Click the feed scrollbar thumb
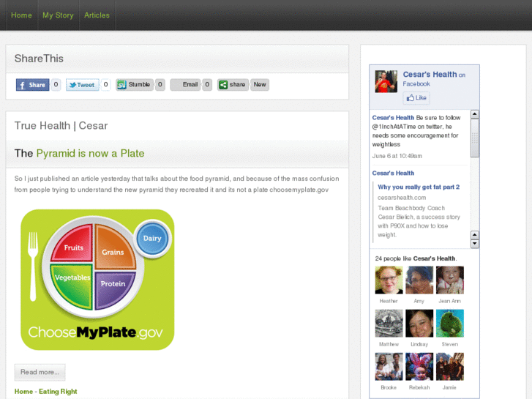This screenshot has height=399, width=532. coord(475,138)
